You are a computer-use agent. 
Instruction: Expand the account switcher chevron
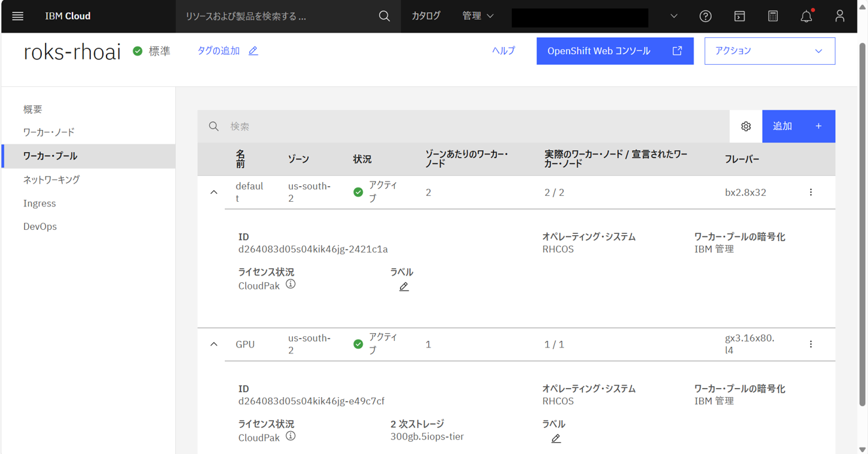tap(674, 16)
